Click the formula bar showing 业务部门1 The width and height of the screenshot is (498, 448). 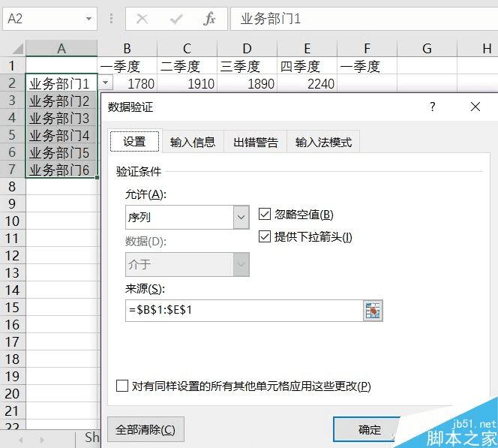coord(364,19)
